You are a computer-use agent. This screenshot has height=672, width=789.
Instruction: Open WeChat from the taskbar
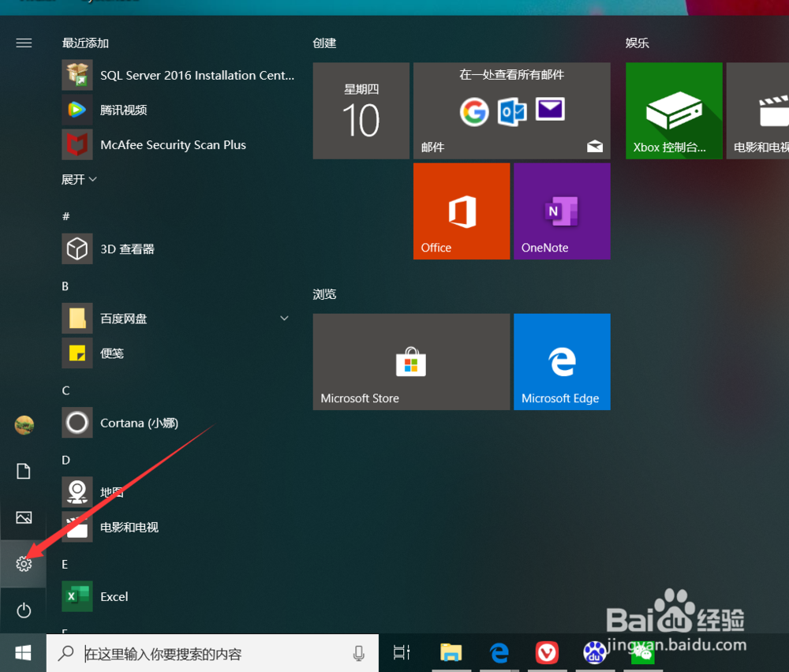(642, 653)
